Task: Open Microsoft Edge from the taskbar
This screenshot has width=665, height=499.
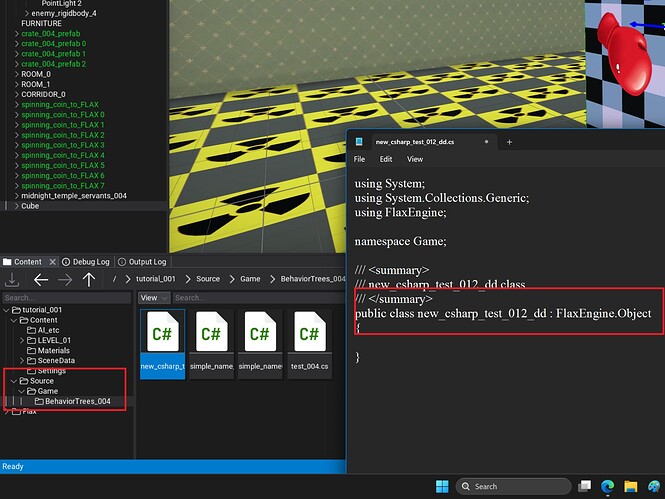Action: tap(607, 486)
